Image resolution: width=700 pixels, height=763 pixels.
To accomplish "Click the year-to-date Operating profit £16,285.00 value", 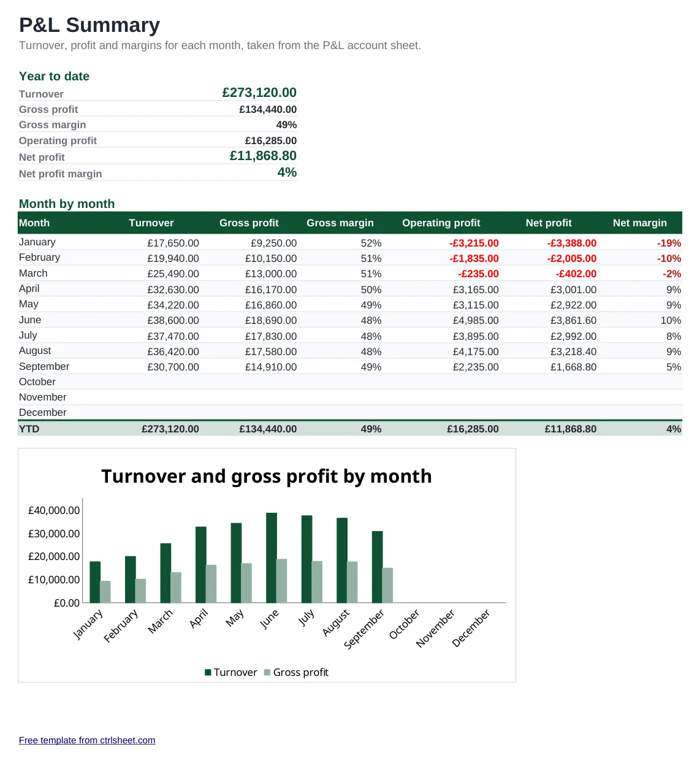I will point(270,140).
